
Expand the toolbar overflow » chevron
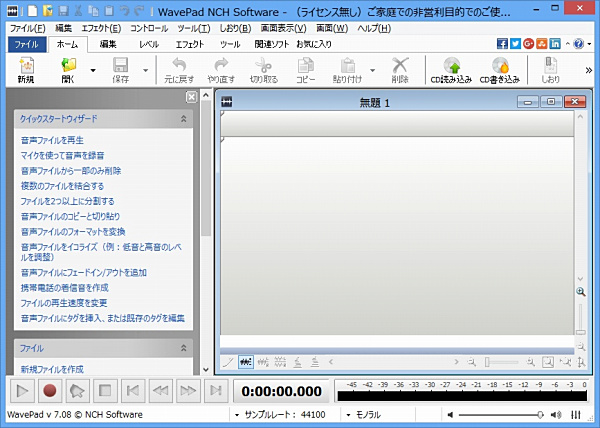tap(589, 70)
